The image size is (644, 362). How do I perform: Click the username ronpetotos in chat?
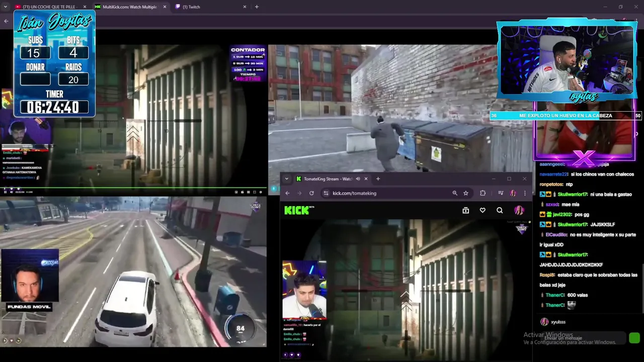551,184
